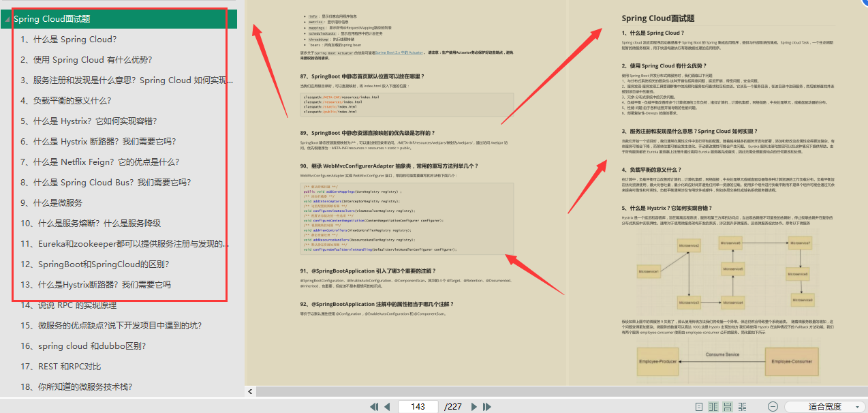The height and width of the screenshot is (413, 868).
Task: Open bookmark 1、什么是 Spring Cloud?
Action: tap(69, 40)
